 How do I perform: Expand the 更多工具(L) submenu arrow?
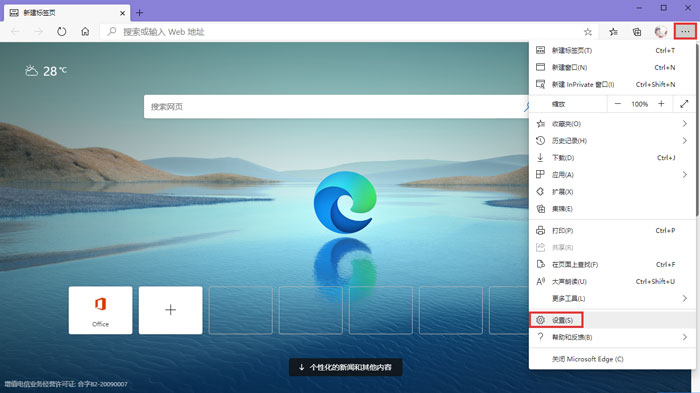click(x=684, y=298)
